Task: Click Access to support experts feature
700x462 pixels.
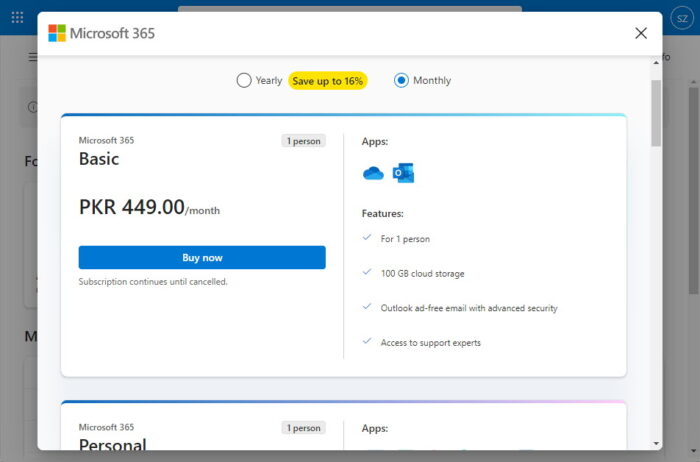Action: click(430, 343)
